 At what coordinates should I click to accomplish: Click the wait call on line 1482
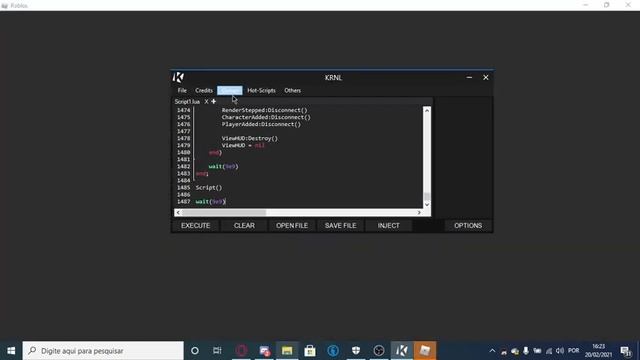coord(223,167)
